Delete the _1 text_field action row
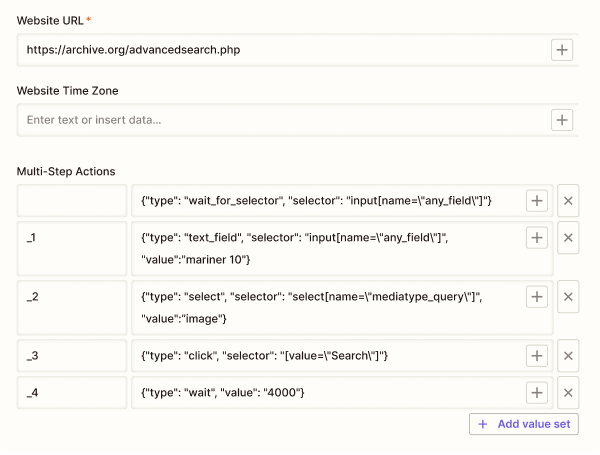Screen dimensions: 600x455 tap(568, 238)
